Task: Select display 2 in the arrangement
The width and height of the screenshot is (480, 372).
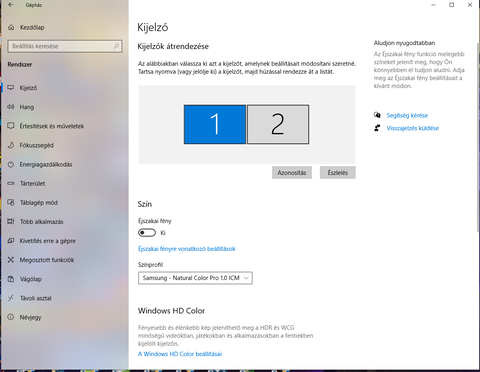Action: click(x=278, y=124)
